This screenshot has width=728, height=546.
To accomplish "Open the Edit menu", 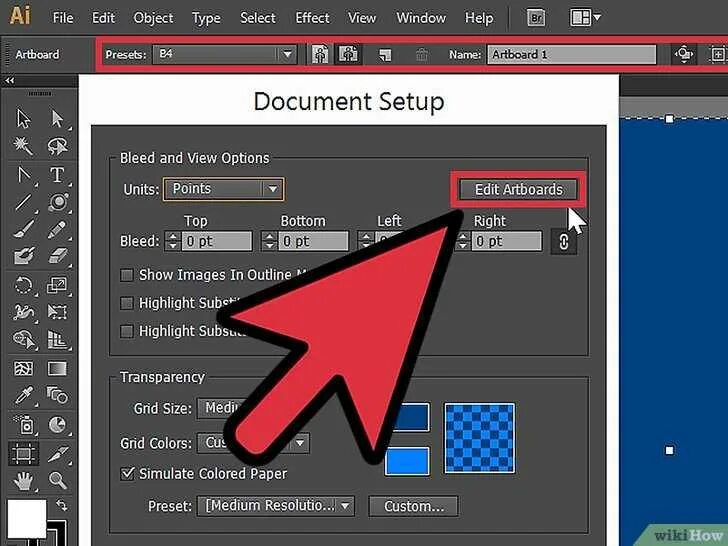I will (103, 18).
